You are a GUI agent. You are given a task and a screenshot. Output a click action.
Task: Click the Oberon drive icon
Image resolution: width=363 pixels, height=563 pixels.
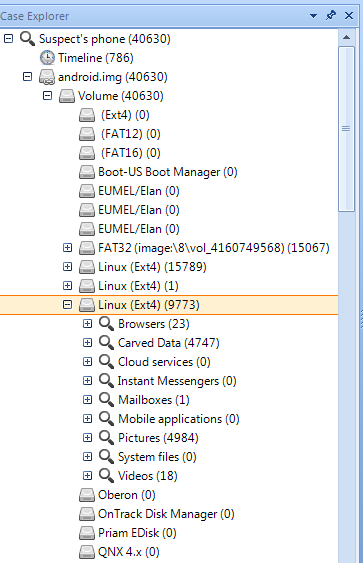tap(87, 495)
